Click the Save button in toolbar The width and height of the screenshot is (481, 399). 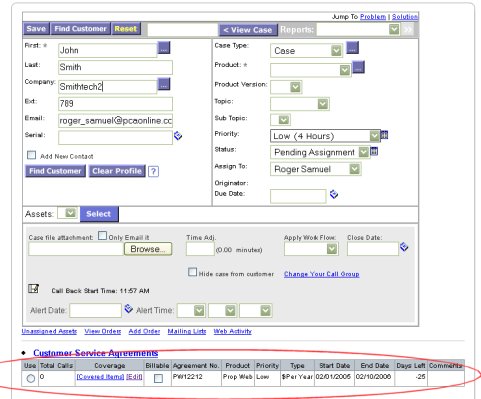pyautogui.click(x=36, y=29)
